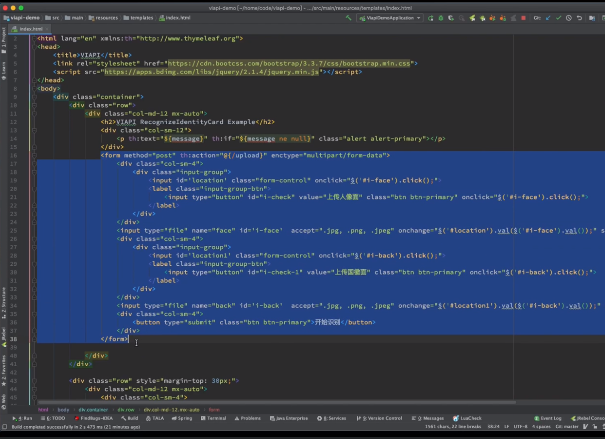The image size is (605, 439).
Task: Click the div.row element in the bottom breadcrumb
Action: pos(126,410)
